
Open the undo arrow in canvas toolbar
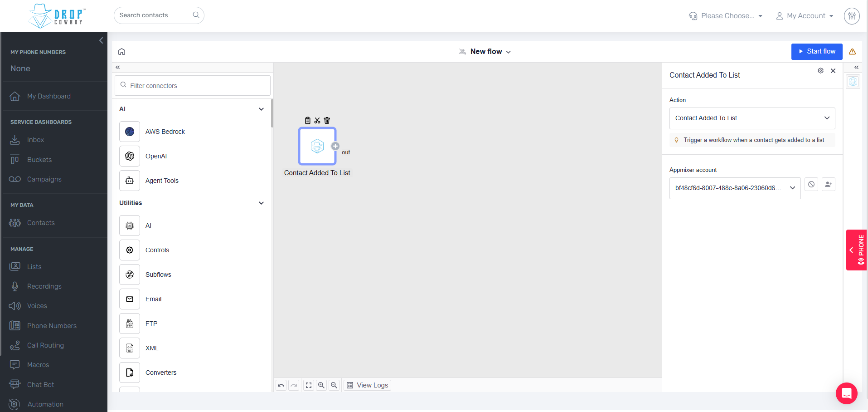point(281,385)
